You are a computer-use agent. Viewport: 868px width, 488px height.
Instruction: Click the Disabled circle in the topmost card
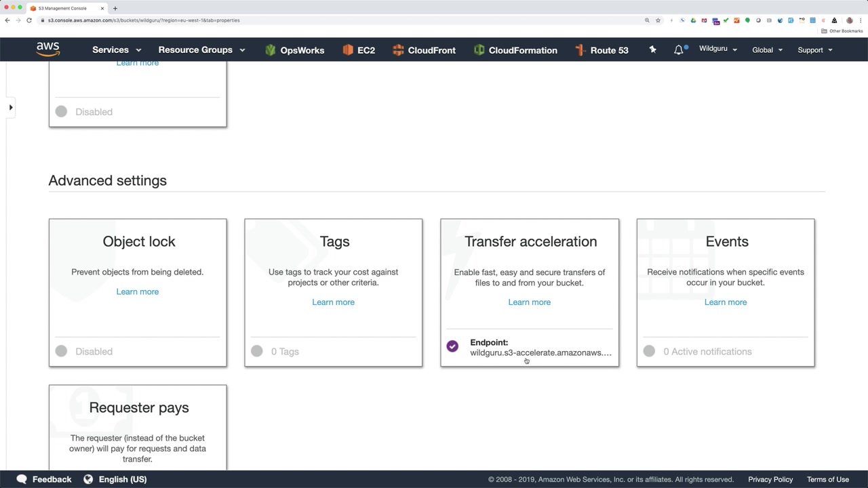(x=61, y=112)
